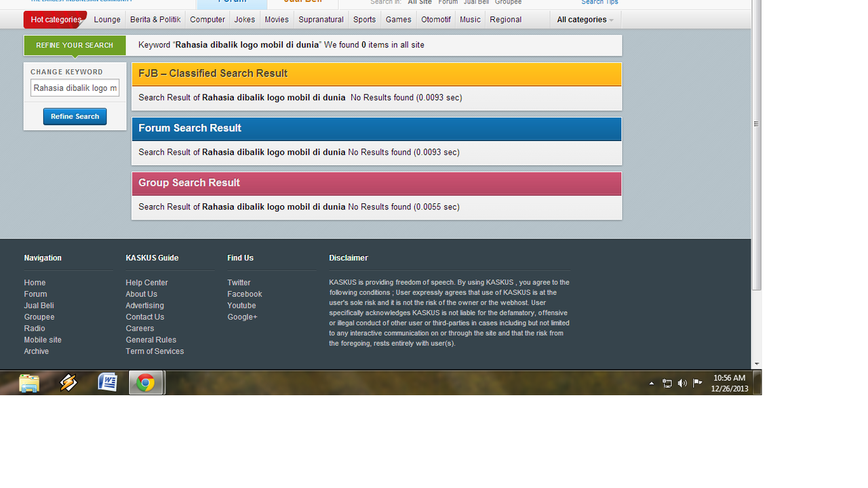Open the Otomotif category
Screen dimensions: 868x488
click(436, 20)
